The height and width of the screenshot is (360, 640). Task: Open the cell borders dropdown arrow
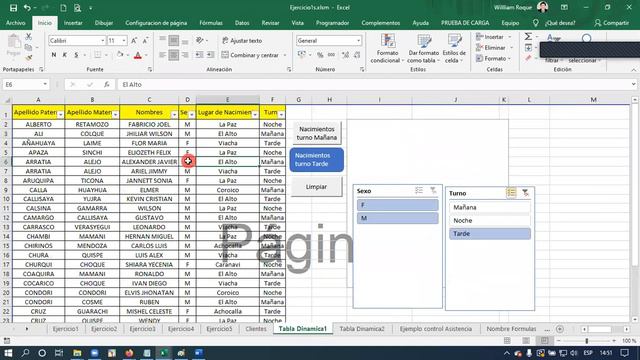106,55
